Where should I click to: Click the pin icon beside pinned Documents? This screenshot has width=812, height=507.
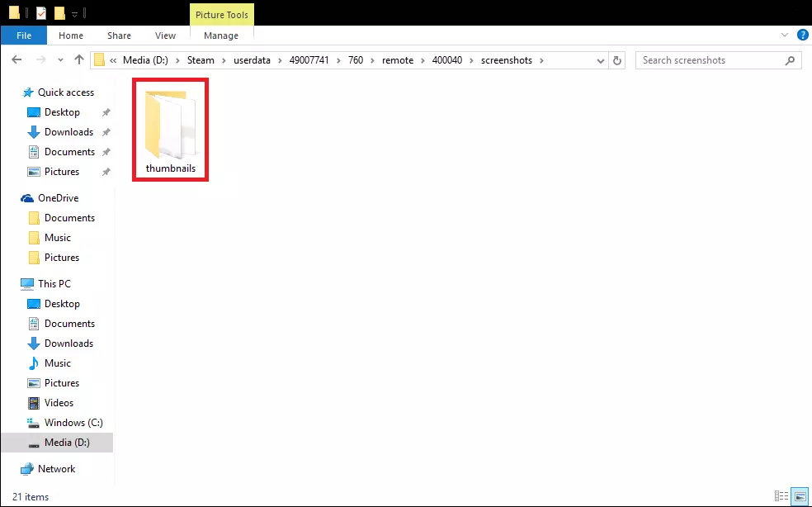coord(106,152)
